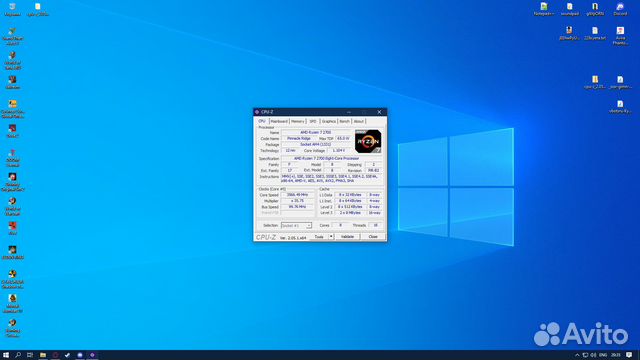The width and height of the screenshot is (640, 360).
Task: Click the Stepping value field
Action: pos(373,164)
